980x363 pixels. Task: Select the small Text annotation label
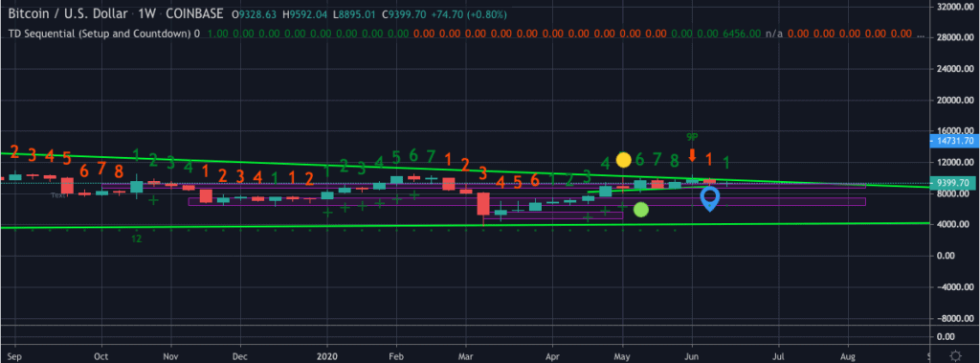[x=58, y=195]
